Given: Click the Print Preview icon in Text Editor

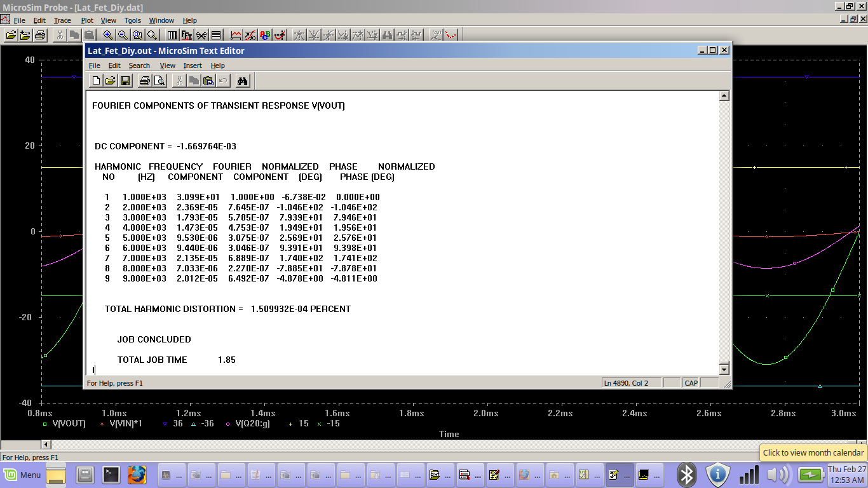Looking at the screenshot, I should click(159, 81).
